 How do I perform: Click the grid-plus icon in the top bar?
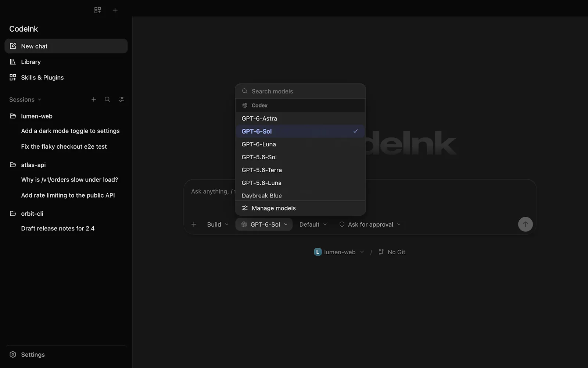pos(97,10)
